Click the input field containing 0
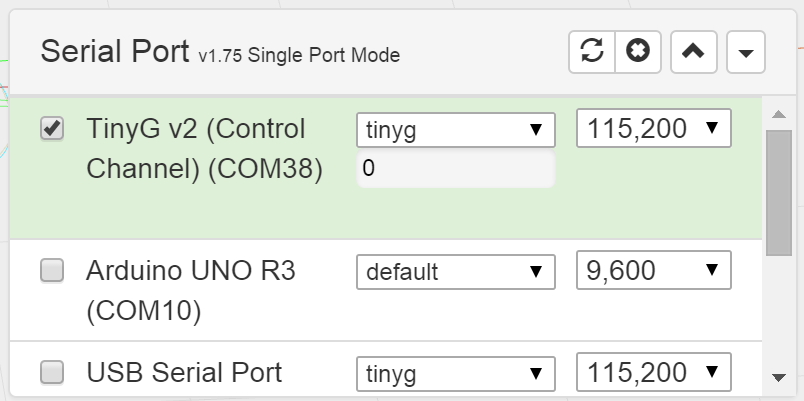This screenshot has height=401, width=804. pyautogui.click(x=456, y=170)
